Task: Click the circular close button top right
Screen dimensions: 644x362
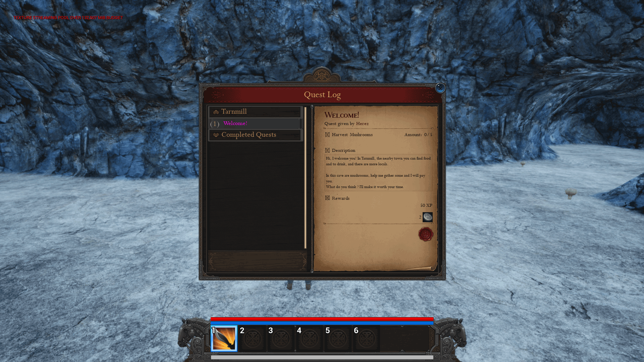Action: point(440,88)
